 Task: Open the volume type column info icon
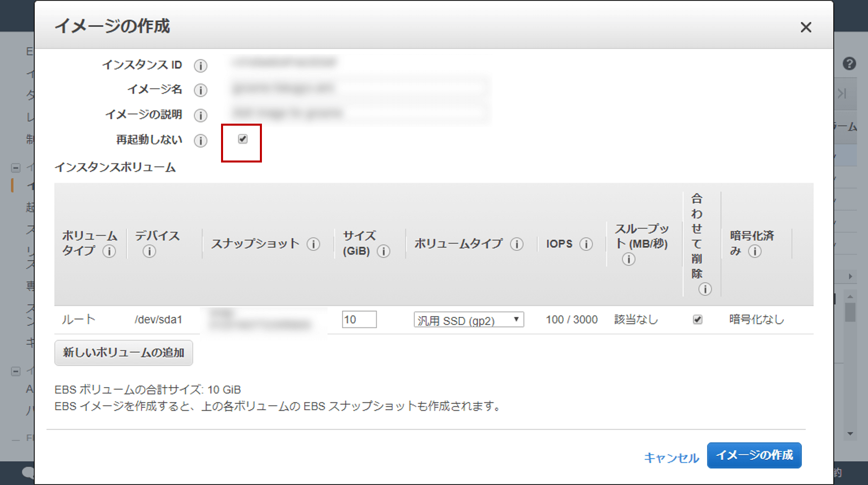point(517,244)
